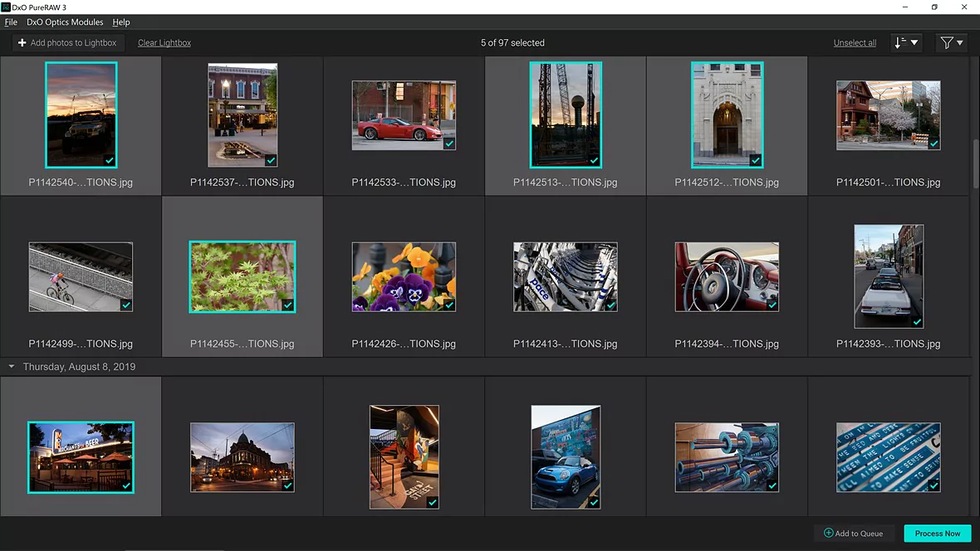Click the DxO PureRAW app icon in title bar

[x=6, y=7]
